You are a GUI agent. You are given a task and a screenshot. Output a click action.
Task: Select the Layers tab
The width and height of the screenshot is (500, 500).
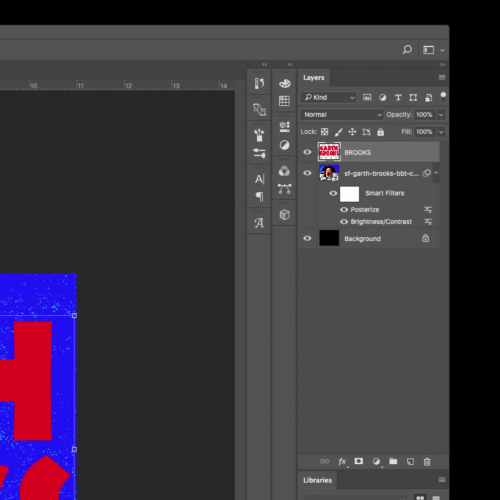(x=314, y=78)
